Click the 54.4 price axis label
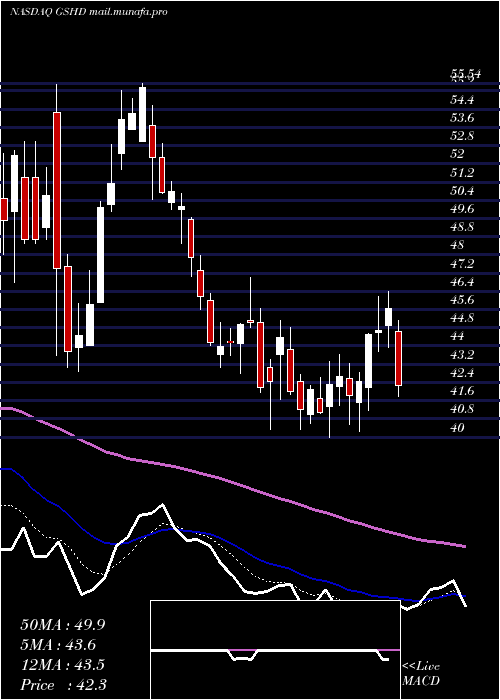The height and width of the screenshot is (700, 500). point(462,100)
